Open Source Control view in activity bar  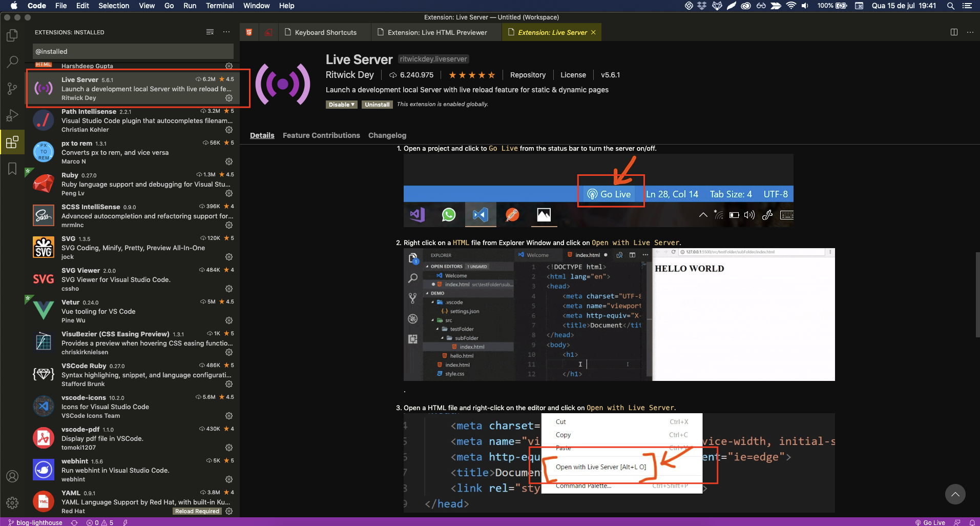12,89
